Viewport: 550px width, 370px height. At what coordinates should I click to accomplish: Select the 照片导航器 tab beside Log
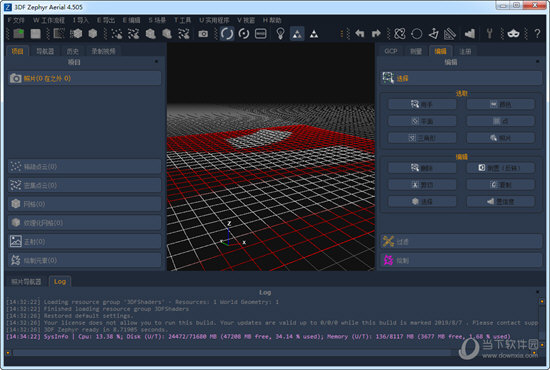click(26, 281)
